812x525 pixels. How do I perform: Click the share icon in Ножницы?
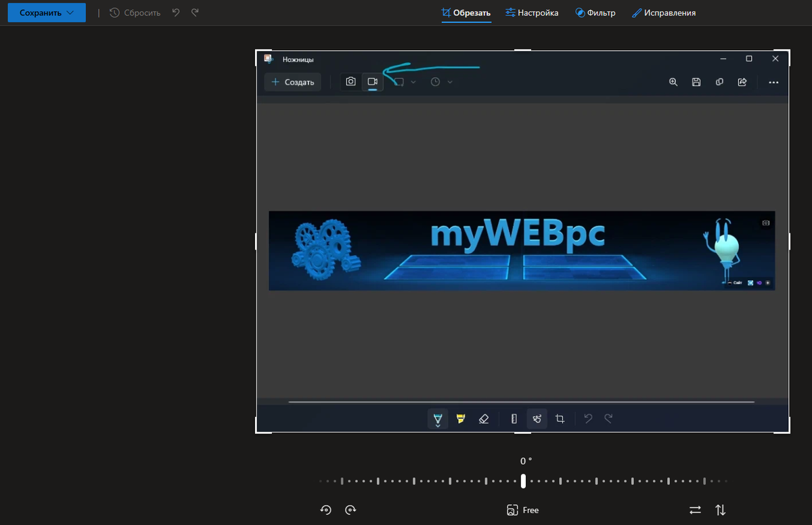[x=742, y=82]
